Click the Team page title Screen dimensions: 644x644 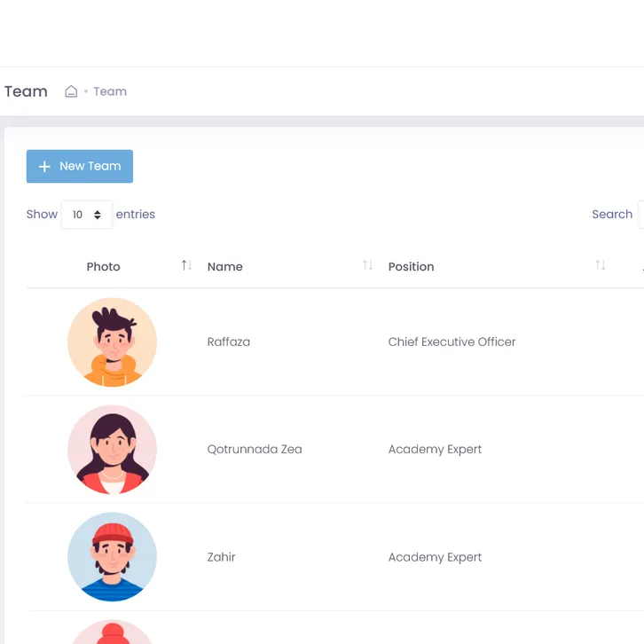pos(26,91)
